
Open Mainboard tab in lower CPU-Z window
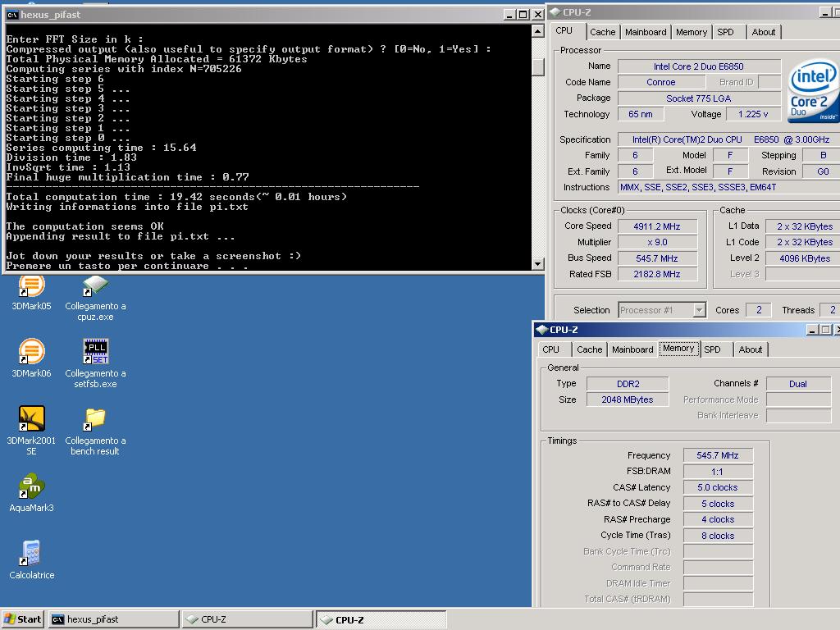pyautogui.click(x=632, y=349)
